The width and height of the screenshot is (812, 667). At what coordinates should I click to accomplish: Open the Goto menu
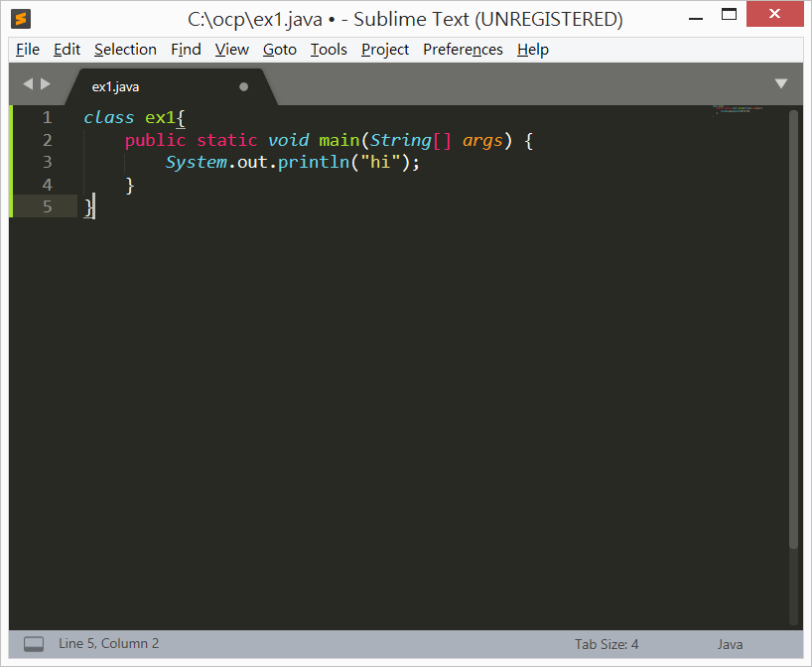tap(279, 50)
